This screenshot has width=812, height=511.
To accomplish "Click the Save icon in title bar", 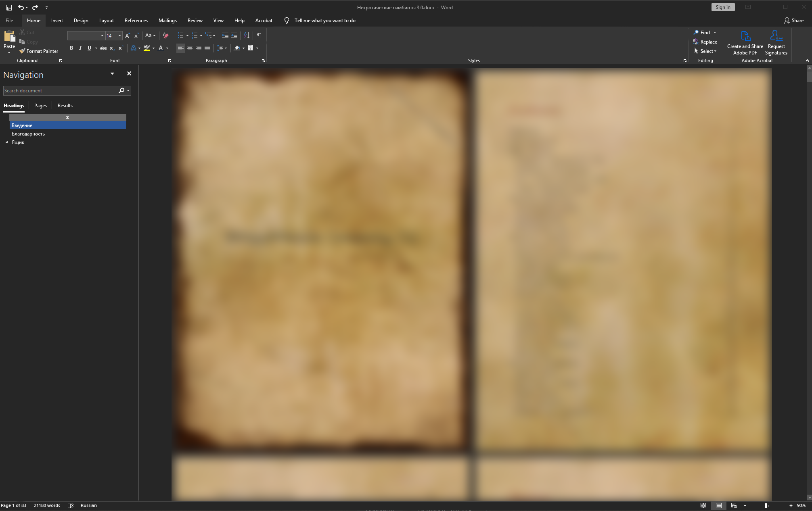I will (9, 7).
